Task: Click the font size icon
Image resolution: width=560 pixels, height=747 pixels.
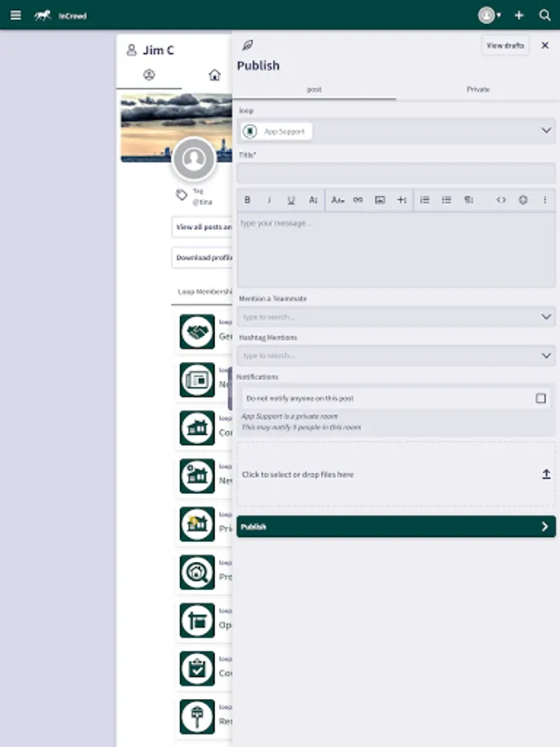Action: click(313, 200)
